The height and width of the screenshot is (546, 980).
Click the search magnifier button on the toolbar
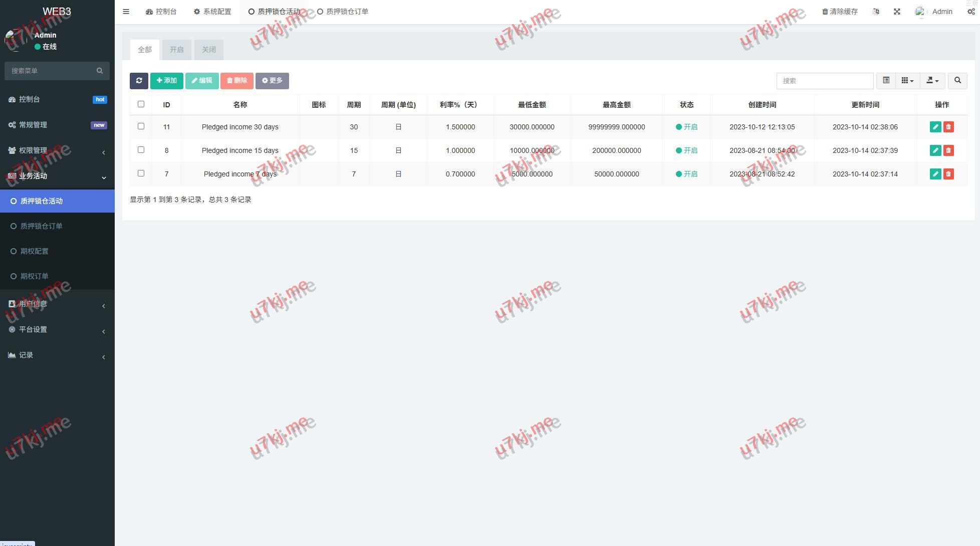[957, 81]
